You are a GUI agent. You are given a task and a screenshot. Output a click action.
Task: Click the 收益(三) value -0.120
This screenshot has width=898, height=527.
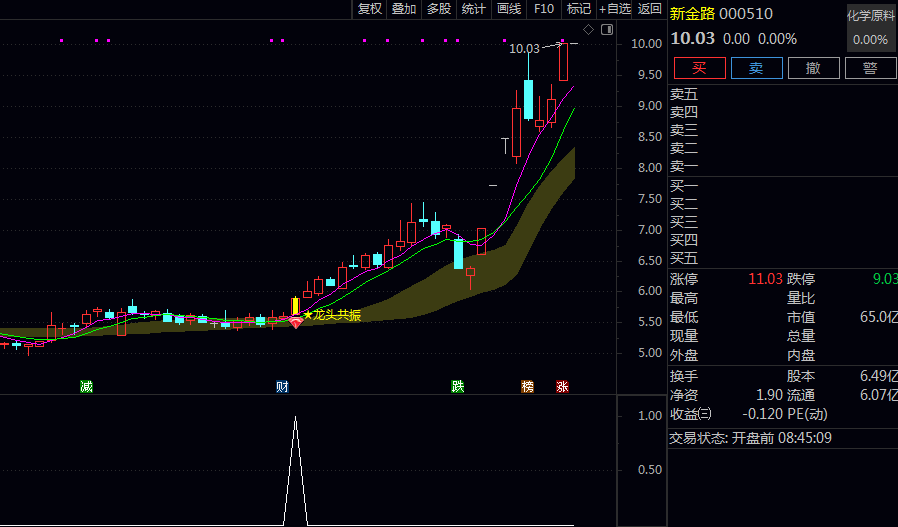tap(762, 414)
